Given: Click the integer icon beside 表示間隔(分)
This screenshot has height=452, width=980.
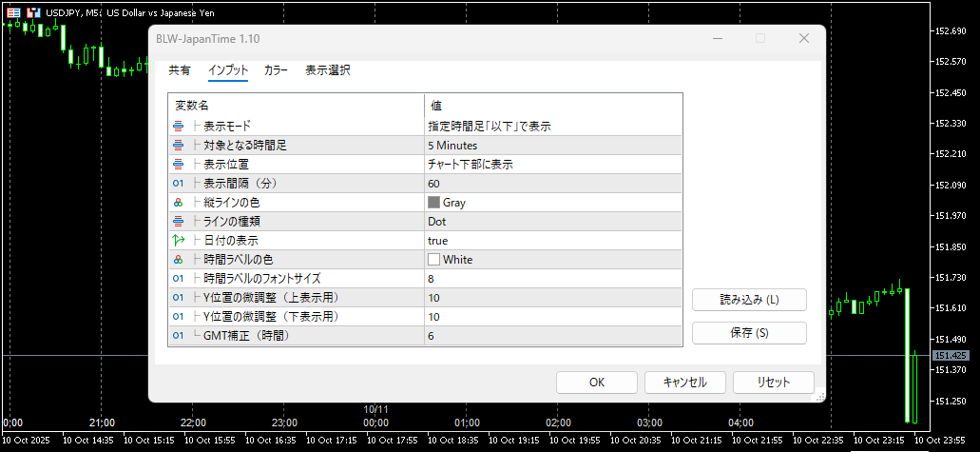Looking at the screenshot, I should pyautogui.click(x=178, y=183).
